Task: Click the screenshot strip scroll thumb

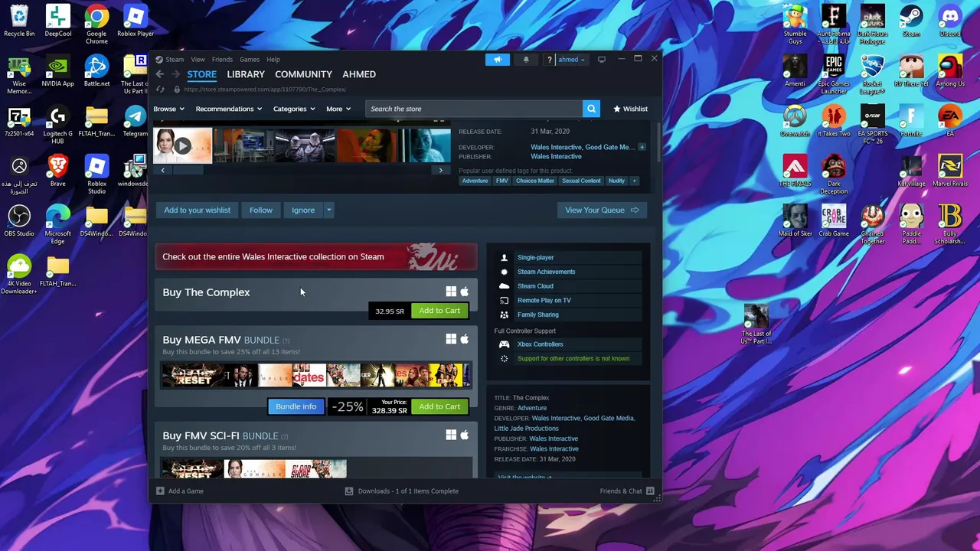Action: 188,170
